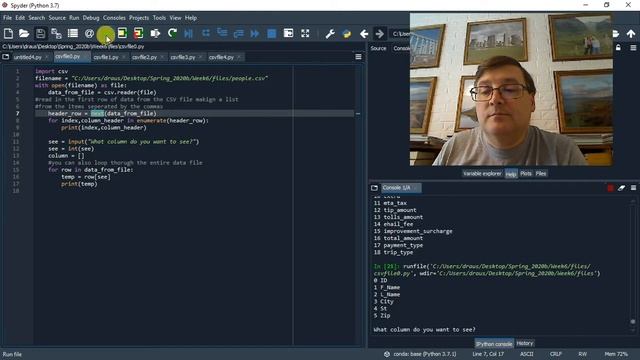Run selection or current line icon

[x=155, y=33]
